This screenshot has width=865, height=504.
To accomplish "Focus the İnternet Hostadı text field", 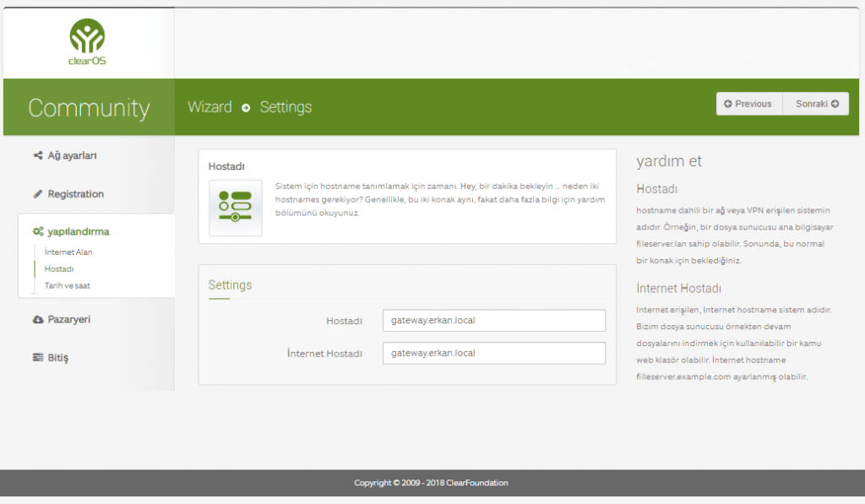I will tap(493, 353).
